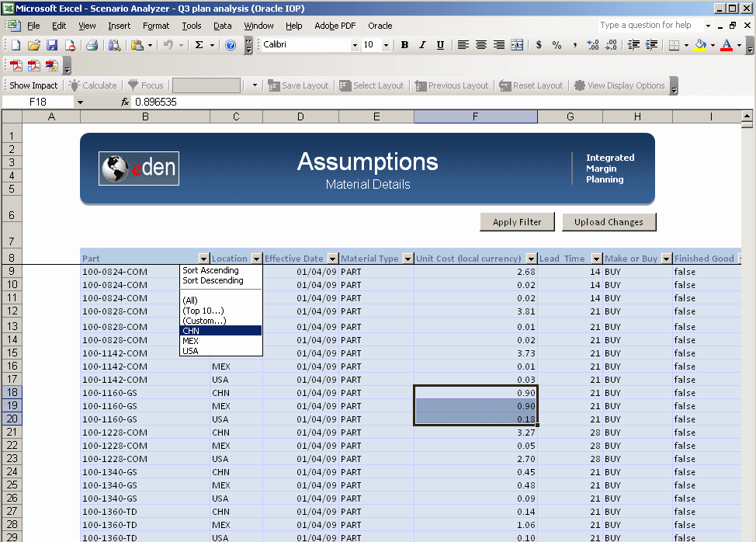Open Font Color dropdown arrow
Screen dimensions: 756x542
tap(739, 45)
